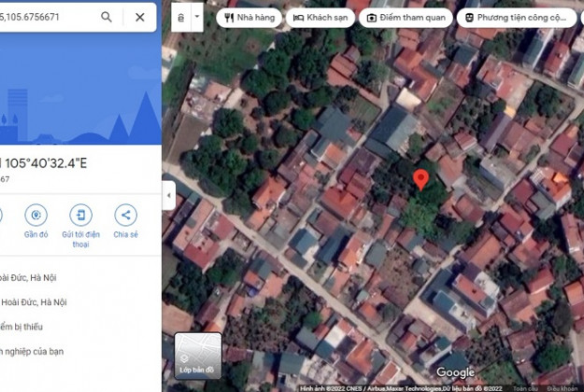Viewport: 584px width, 392px height.
Task: Clear the search with the X icon
Action: [x=139, y=17]
